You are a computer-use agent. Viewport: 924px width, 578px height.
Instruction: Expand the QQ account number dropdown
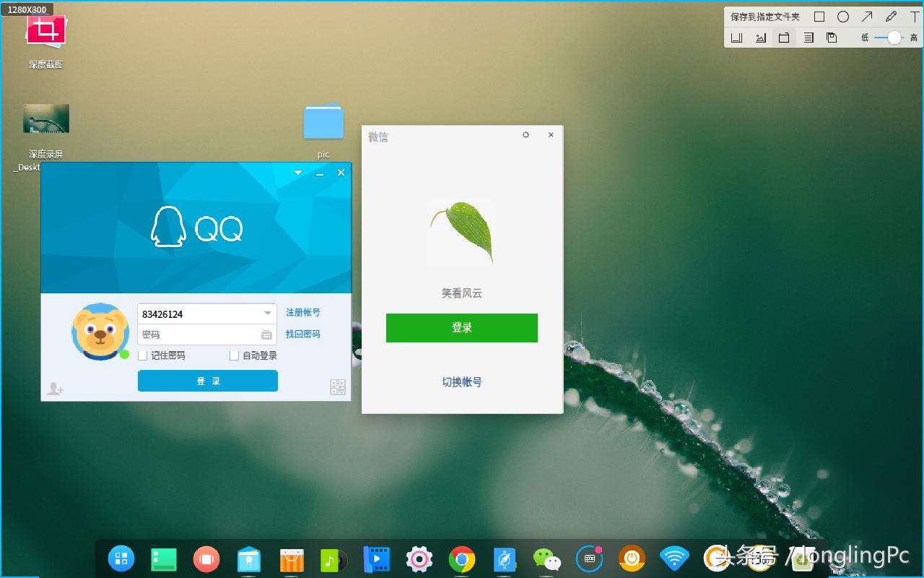click(x=268, y=314)
